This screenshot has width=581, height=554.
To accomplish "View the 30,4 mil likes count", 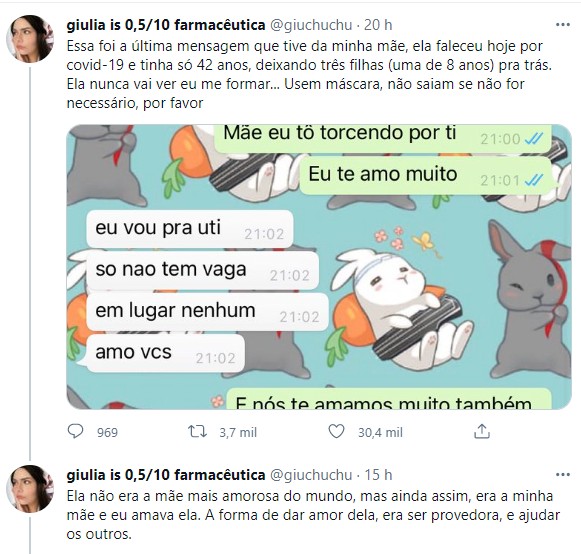I will pyautogui.click(x=380, y=432).
